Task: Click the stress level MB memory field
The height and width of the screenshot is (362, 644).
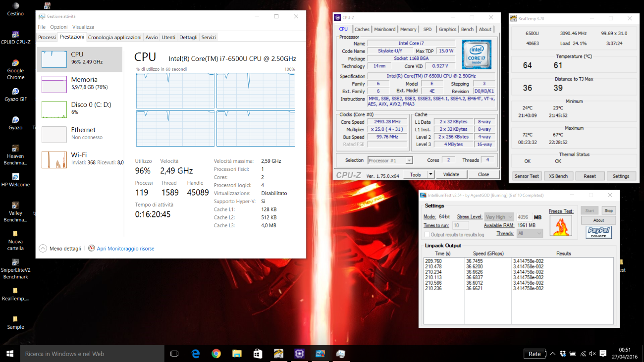Action: click(x=524, y=217)
